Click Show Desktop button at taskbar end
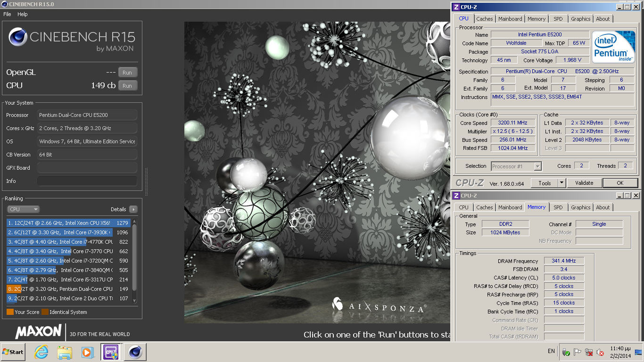The image size is (644, 362). coord(639,352)
